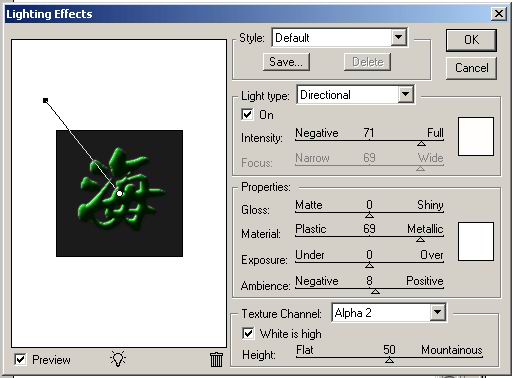Expand the Light type Directional dropdown
The height and width of the screenshot is (378, 512).
click(x=355, y=95)
